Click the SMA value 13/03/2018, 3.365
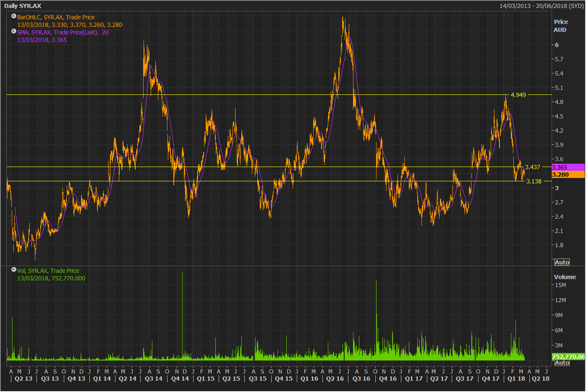 [x=42, y=40]
